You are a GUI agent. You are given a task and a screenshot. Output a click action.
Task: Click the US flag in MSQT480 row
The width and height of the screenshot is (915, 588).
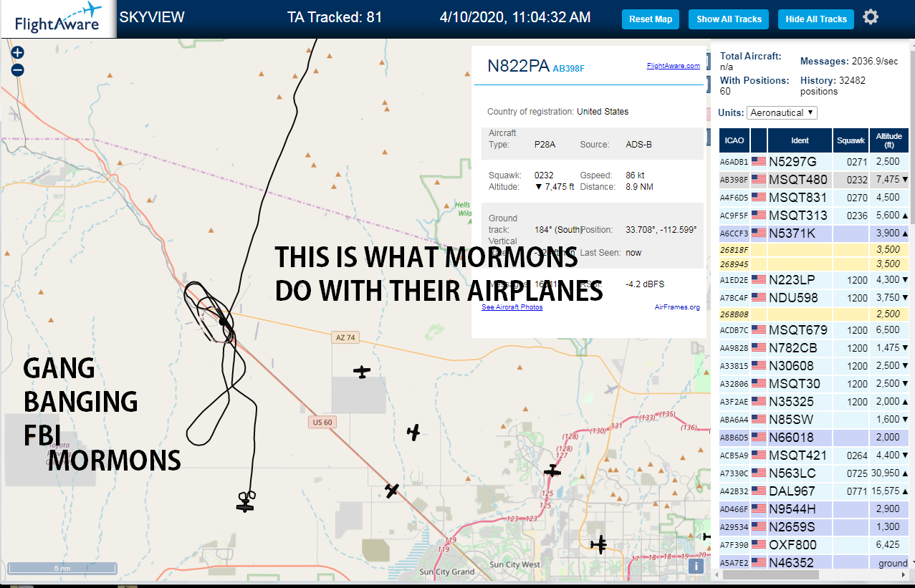759,180
